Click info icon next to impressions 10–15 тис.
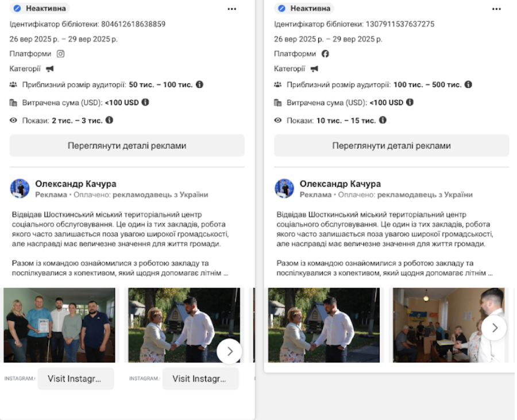The width and height of the screenshot is (517, 420). coord(383,120)
